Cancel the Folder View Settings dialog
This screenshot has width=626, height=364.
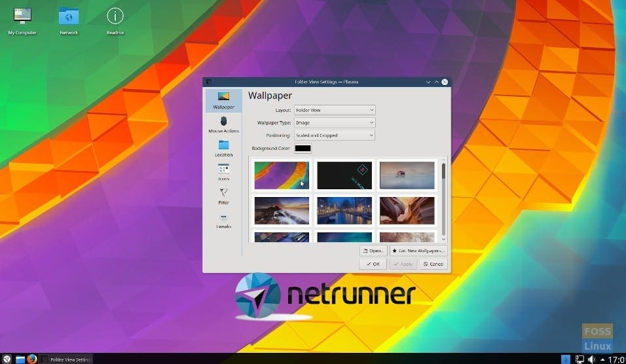click(433, 264)
